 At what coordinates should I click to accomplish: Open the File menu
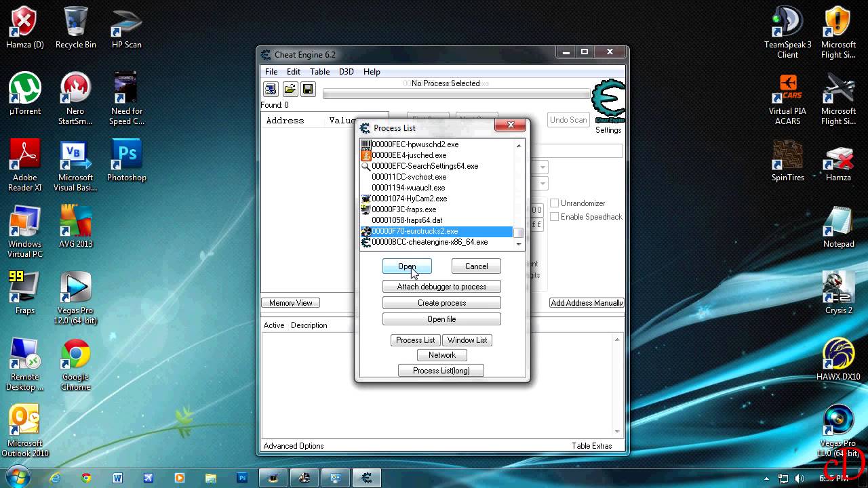click(x=271, y=72)
